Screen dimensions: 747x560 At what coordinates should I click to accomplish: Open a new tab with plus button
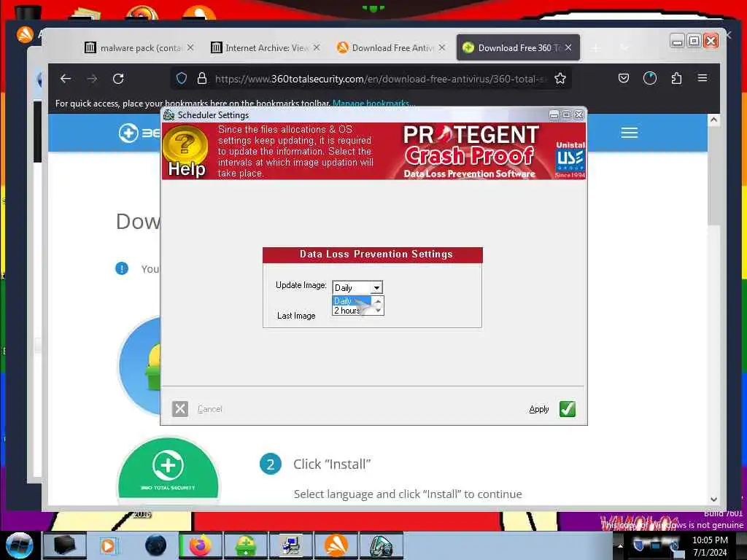(595, 47)
